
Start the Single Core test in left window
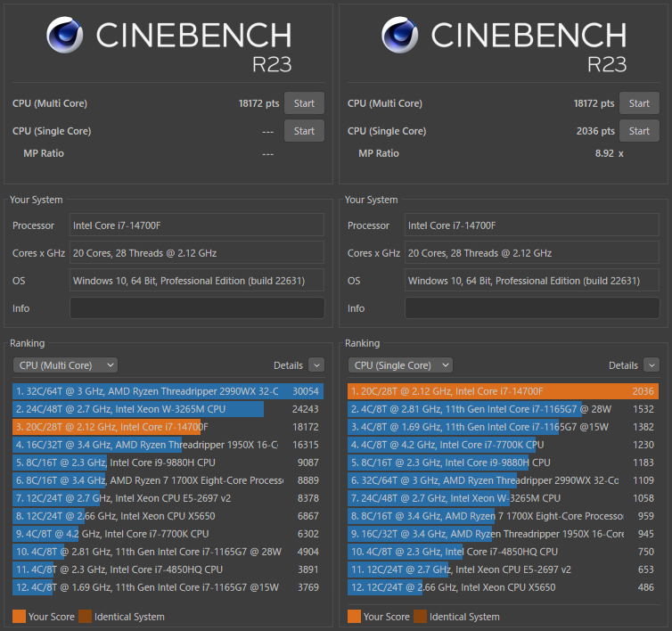coord(304,131)
